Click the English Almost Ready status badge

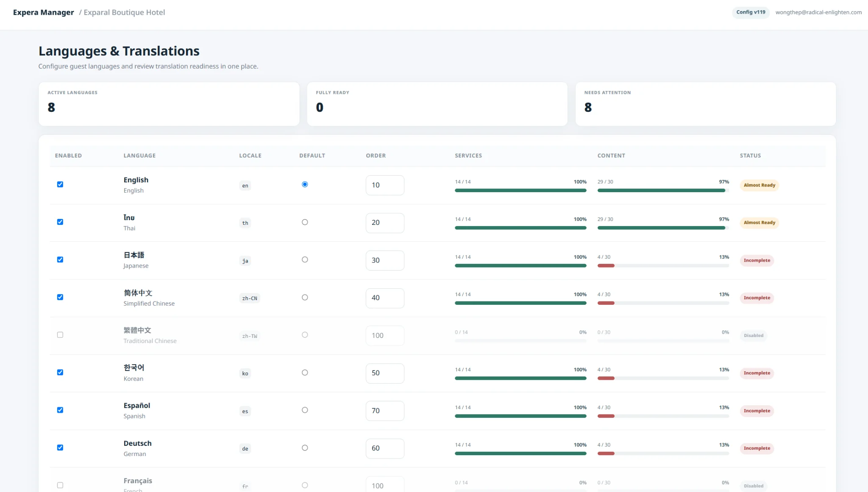[x=759, y=185]
